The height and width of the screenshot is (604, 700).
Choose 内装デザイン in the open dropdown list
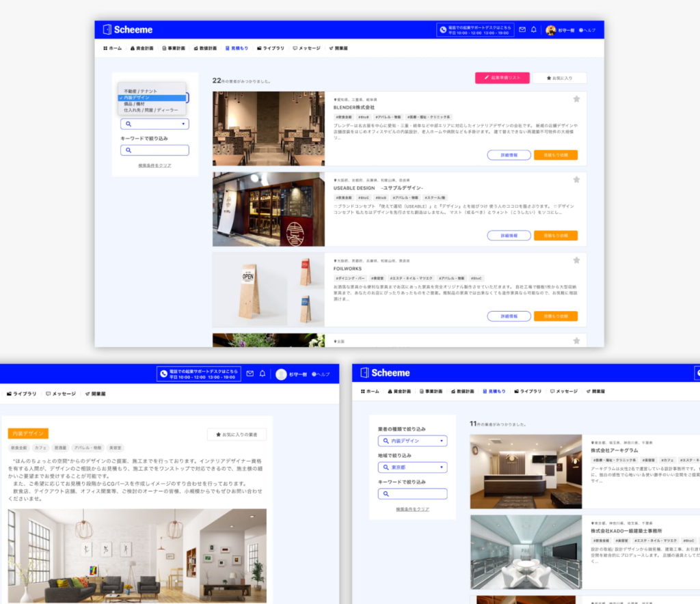pyautogui.click(x=152, y=98)
